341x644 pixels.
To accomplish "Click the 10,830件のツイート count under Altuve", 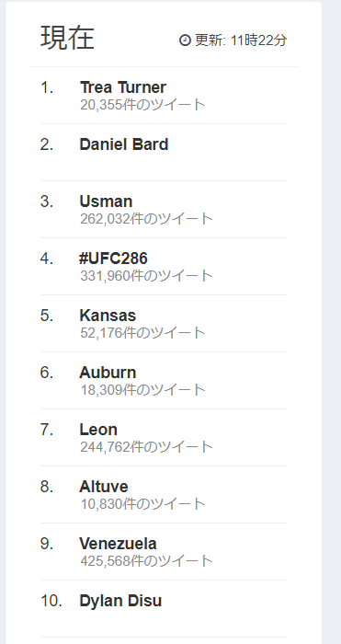I will point(142,504).
